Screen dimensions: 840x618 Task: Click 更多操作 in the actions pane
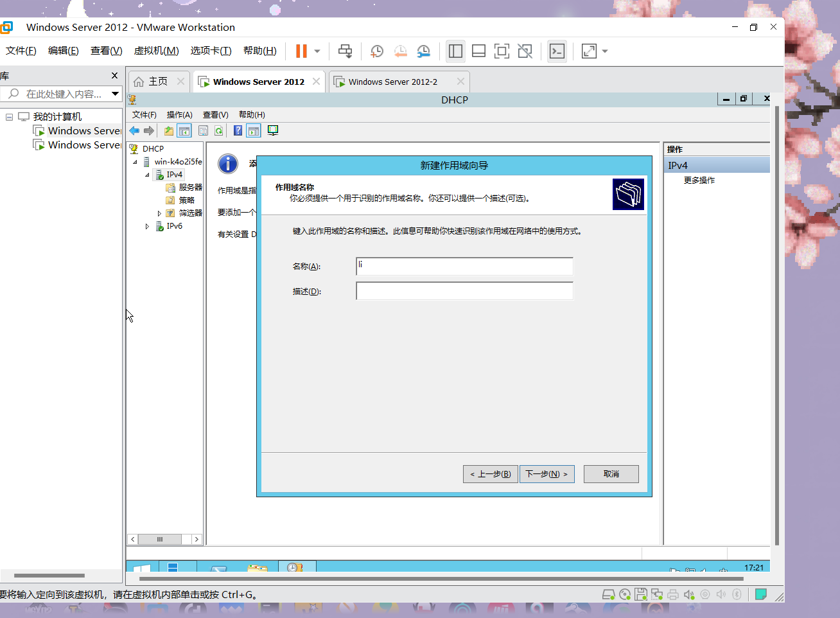click(699, 181)
